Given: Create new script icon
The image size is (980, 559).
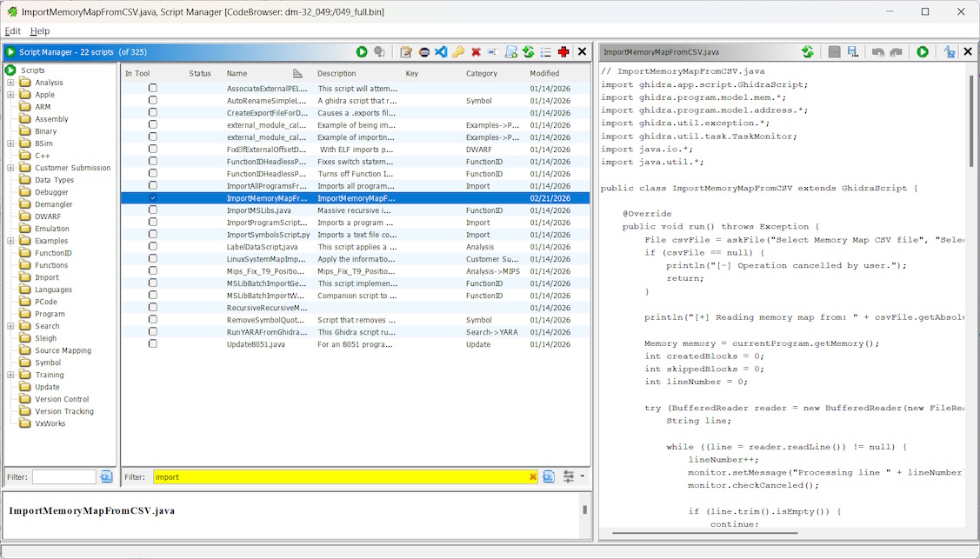Looking at the screenshot, I should coord(511,52).
